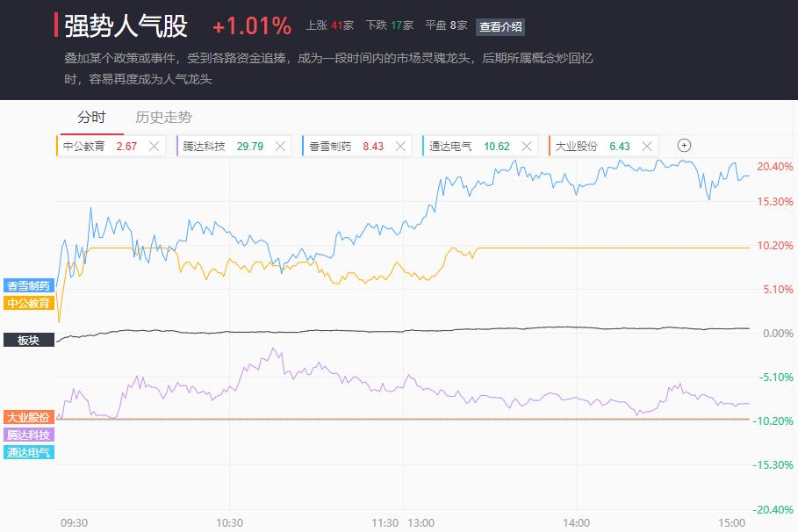Click the 上涨 41家 count
Screen dimensions: 798x532
pyautogui.click(x=328, y=26)
